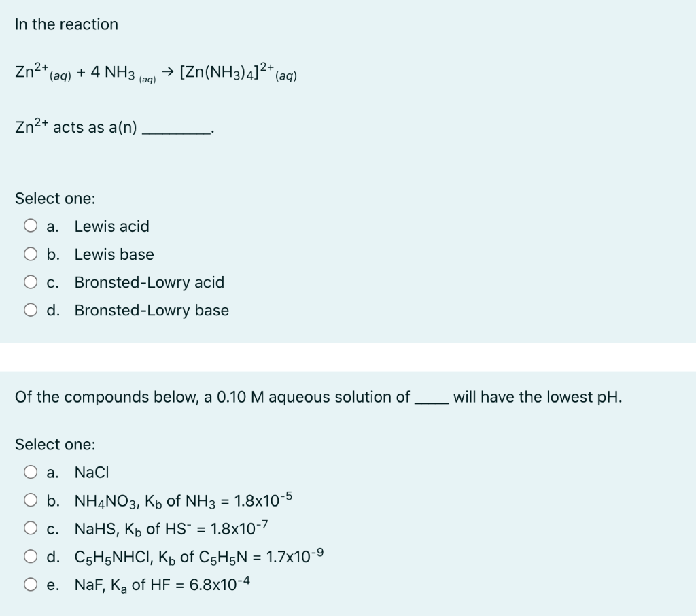696x616 pixels.
Task: Select the 'NaF' answer choice
Action: (x=31, y=583)
